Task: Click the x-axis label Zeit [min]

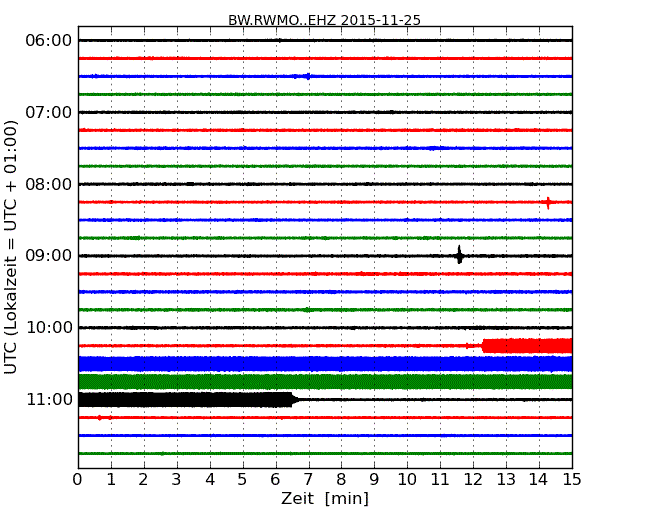Action: click(x=325, y=498)
